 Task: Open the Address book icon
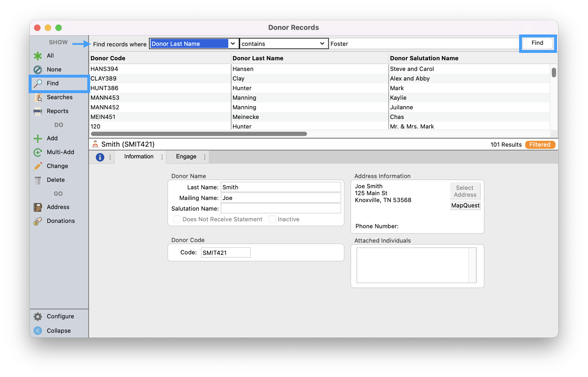click(x=38, y=207)
